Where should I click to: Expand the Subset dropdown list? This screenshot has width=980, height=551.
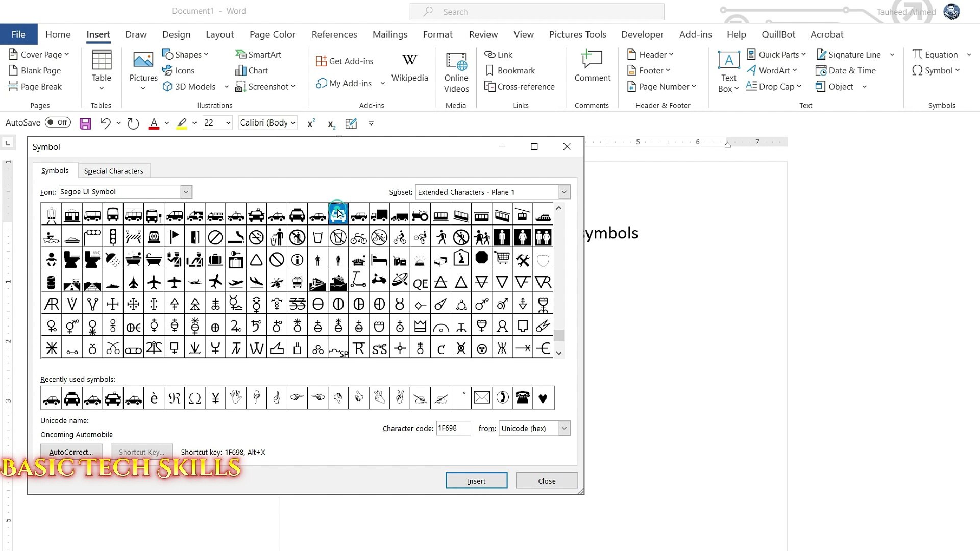pyautogui.click(x=564, y=192)
